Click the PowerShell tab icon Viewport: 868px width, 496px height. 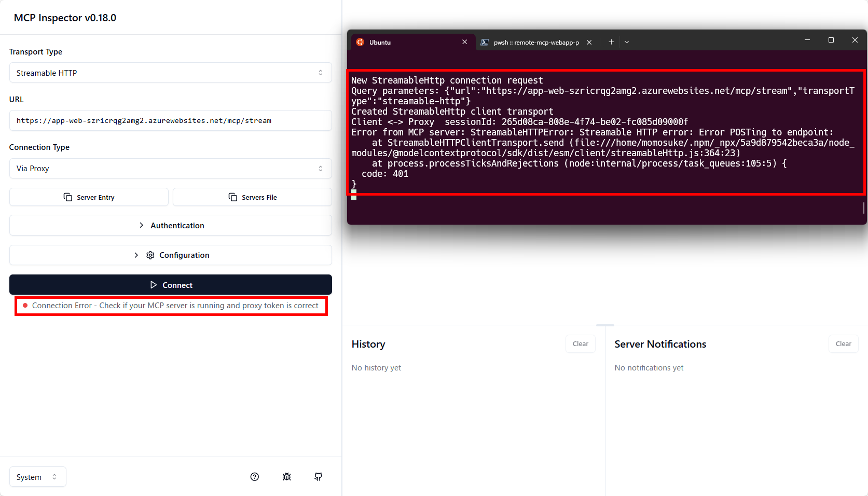pyautogui.click(x=484, y=42)
